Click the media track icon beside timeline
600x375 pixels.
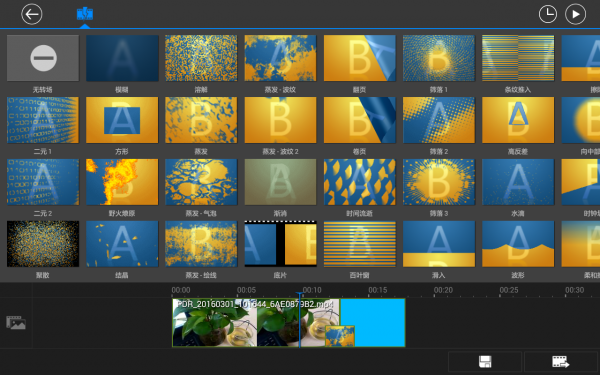pos(16,323)
